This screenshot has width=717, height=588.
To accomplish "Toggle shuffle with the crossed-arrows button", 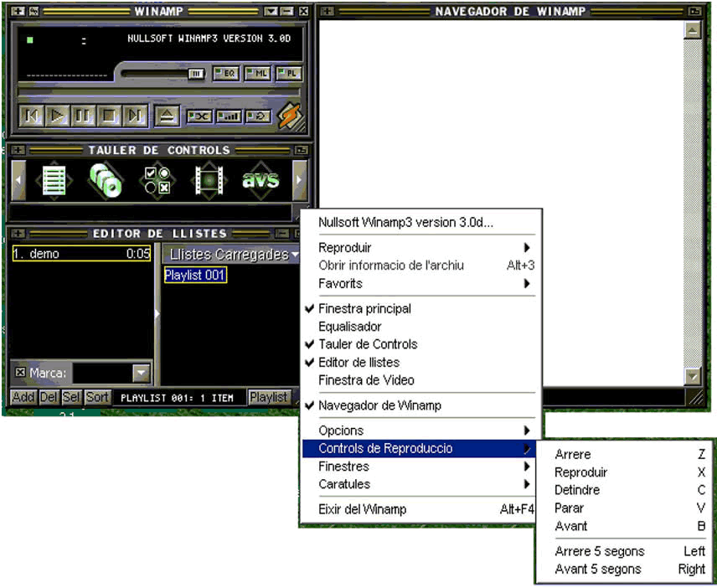I will coord(199,116).
